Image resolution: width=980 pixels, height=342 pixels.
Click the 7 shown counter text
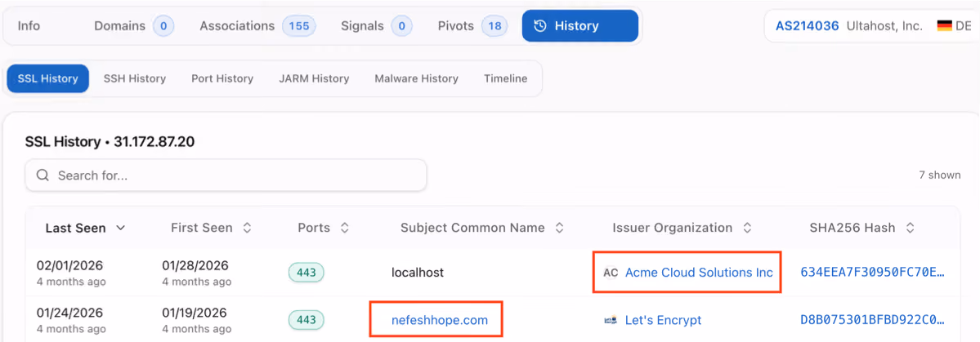pyautogui.click(x=939, y=175)
